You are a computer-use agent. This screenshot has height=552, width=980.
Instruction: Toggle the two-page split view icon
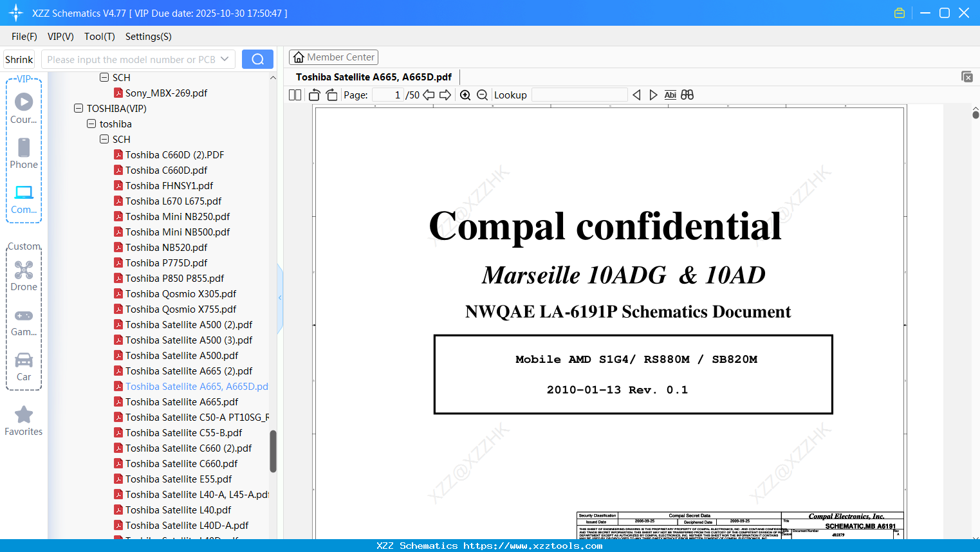[295, 95]
